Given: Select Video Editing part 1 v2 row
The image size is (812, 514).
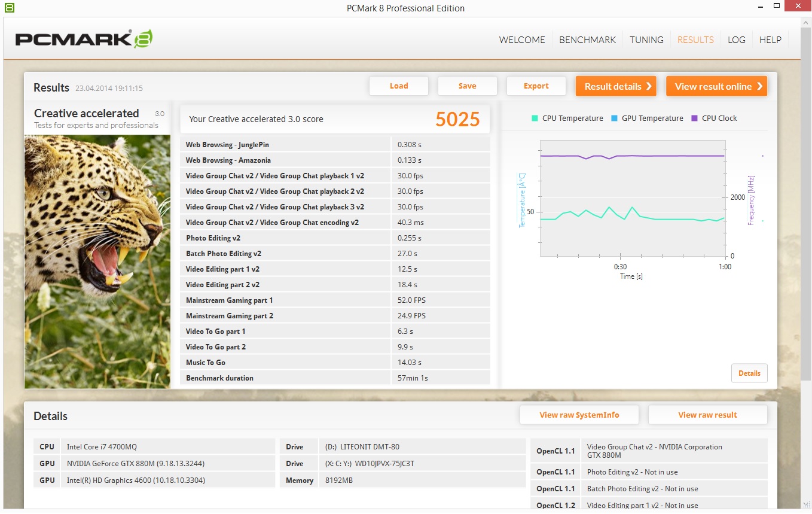Looking at the screenshot, I should (335, 269).
